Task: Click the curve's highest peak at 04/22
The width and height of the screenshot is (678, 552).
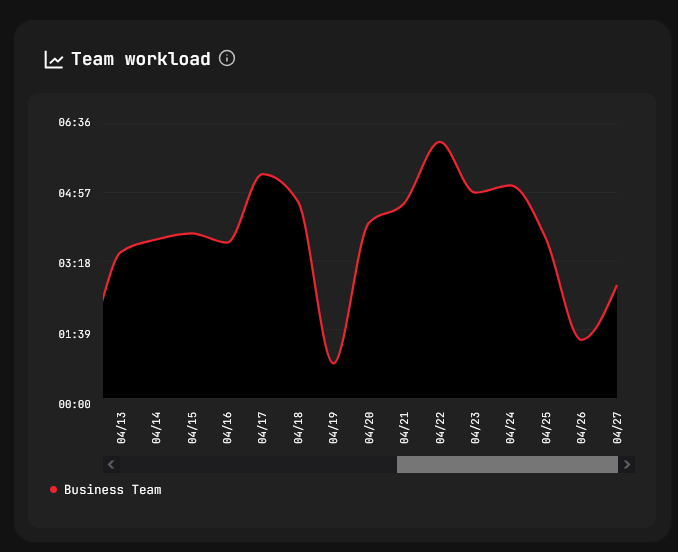Action: click(x=439, y=142)
